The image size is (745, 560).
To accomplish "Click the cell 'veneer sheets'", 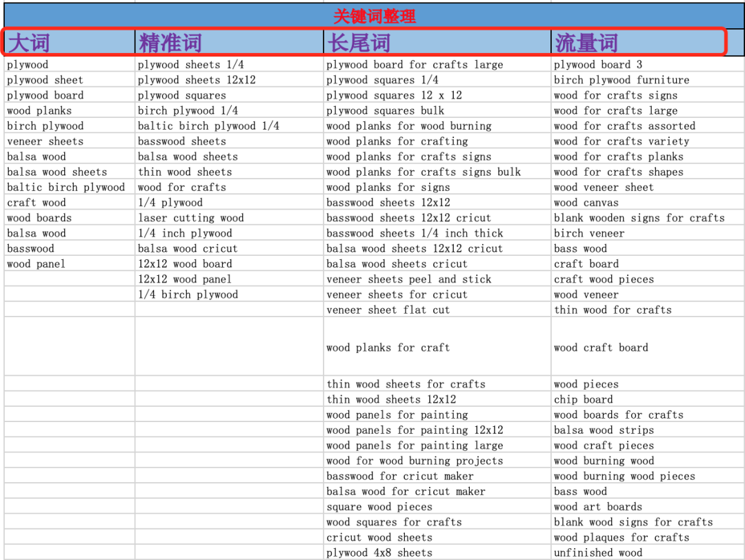I will coord(70,141).
